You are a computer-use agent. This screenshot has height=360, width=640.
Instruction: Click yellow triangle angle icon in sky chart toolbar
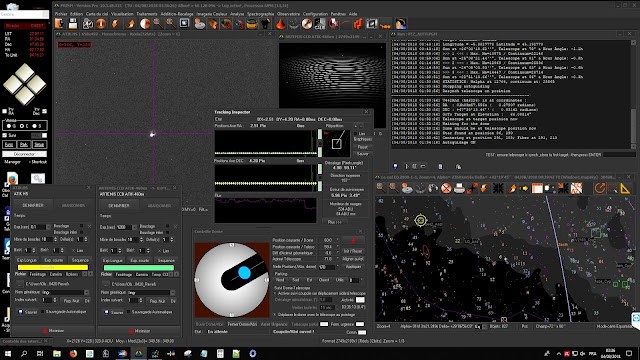click(x=625, y=188)
